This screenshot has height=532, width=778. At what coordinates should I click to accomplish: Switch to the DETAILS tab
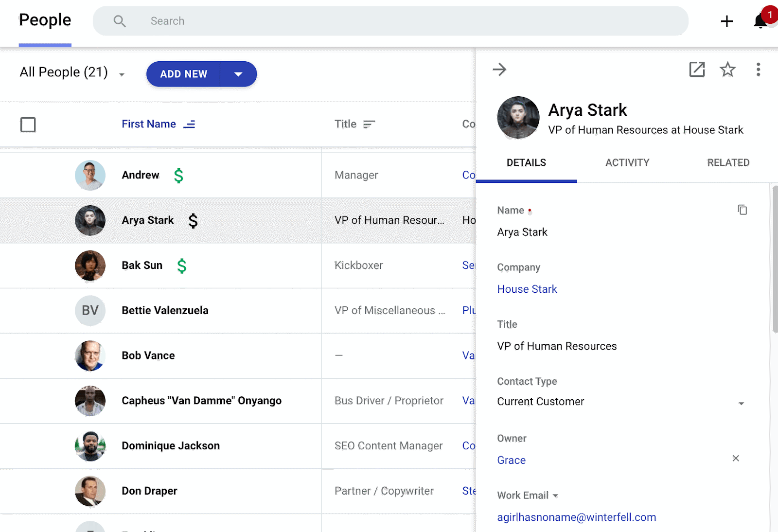pos(526,162)
